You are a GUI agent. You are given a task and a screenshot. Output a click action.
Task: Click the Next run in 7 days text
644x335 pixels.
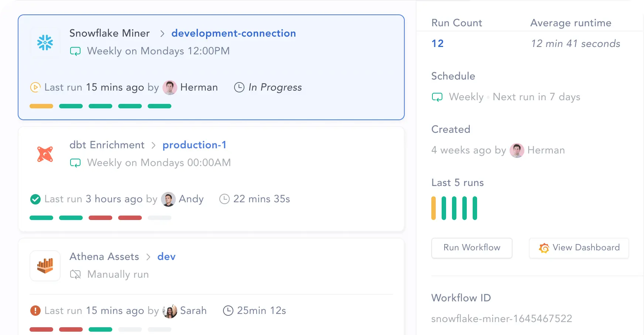(x=537, y=97)
